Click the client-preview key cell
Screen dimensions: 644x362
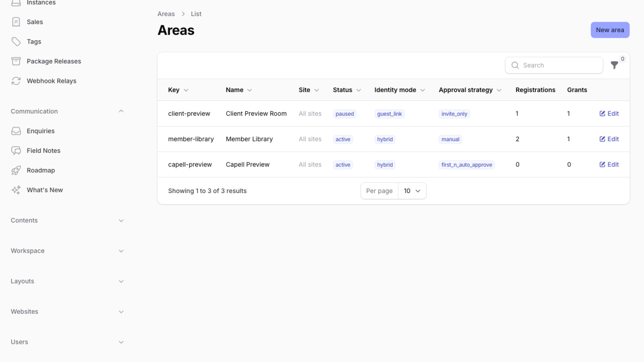pos(189,114)
